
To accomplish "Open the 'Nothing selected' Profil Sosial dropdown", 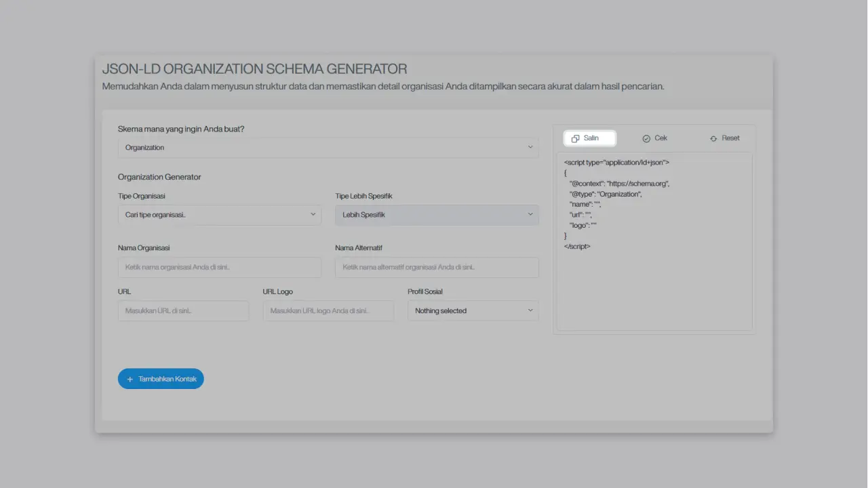I will (x=472, y=310).
